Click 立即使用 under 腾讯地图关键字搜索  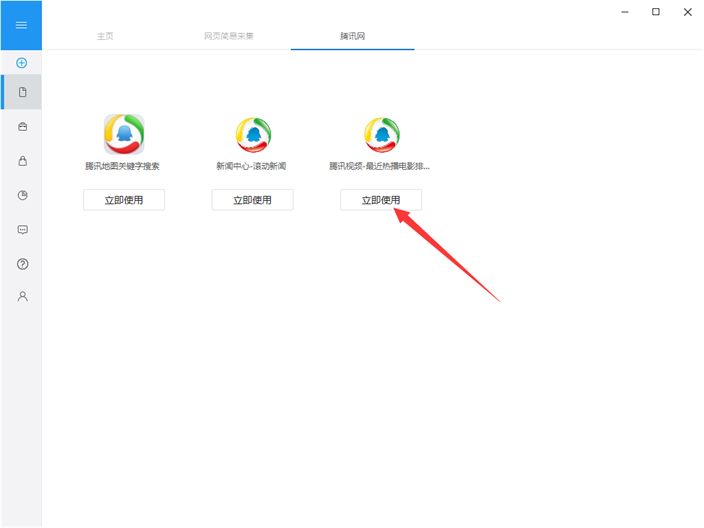click(124, 200)
